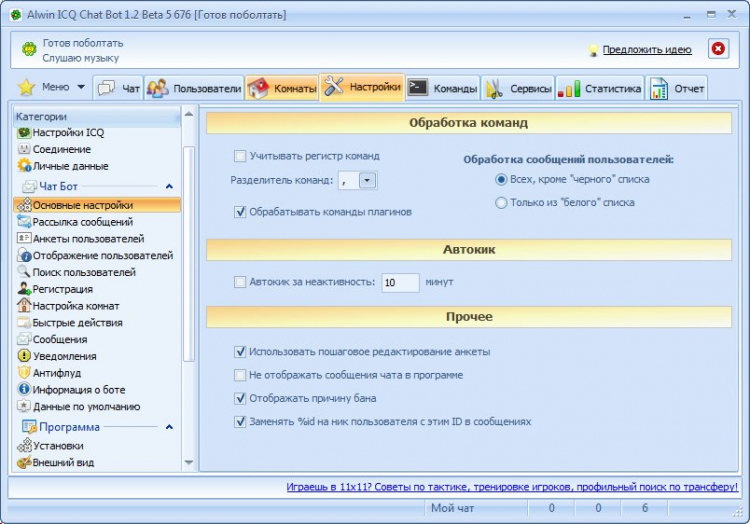Uncheck Обрабатывать команды плагинов
The height and width of the screenshot is (524, 750).
pyautogui.click(x=240, y=212)
